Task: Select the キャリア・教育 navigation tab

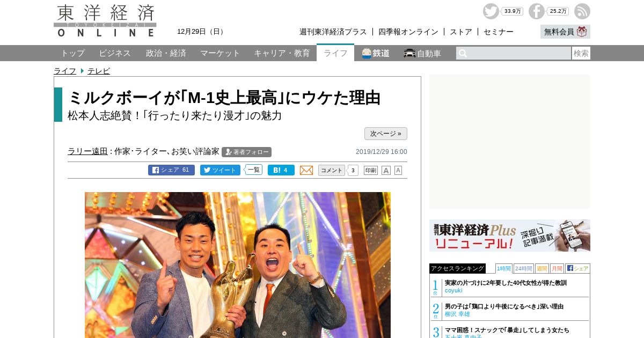Action: tap(282, 53)
